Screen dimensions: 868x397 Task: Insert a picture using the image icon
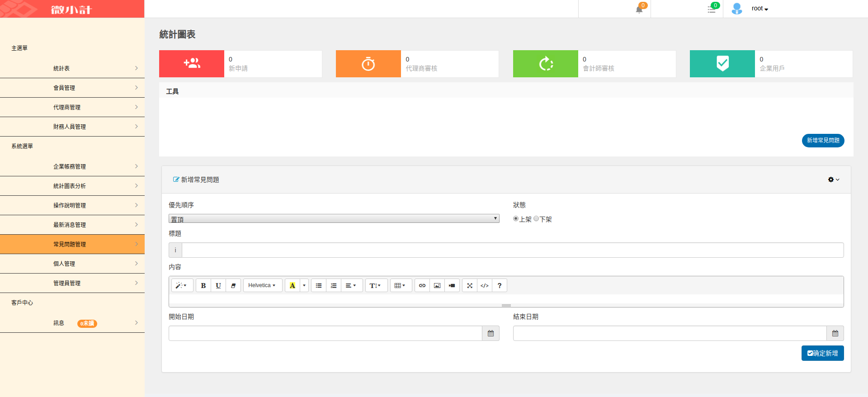tap(437, 285)
